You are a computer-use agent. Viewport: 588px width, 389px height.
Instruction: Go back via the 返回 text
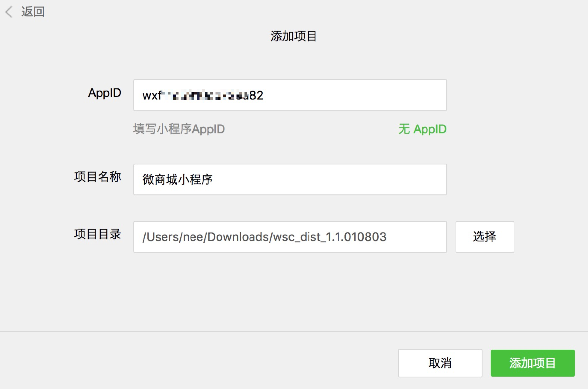click(33, 12)
